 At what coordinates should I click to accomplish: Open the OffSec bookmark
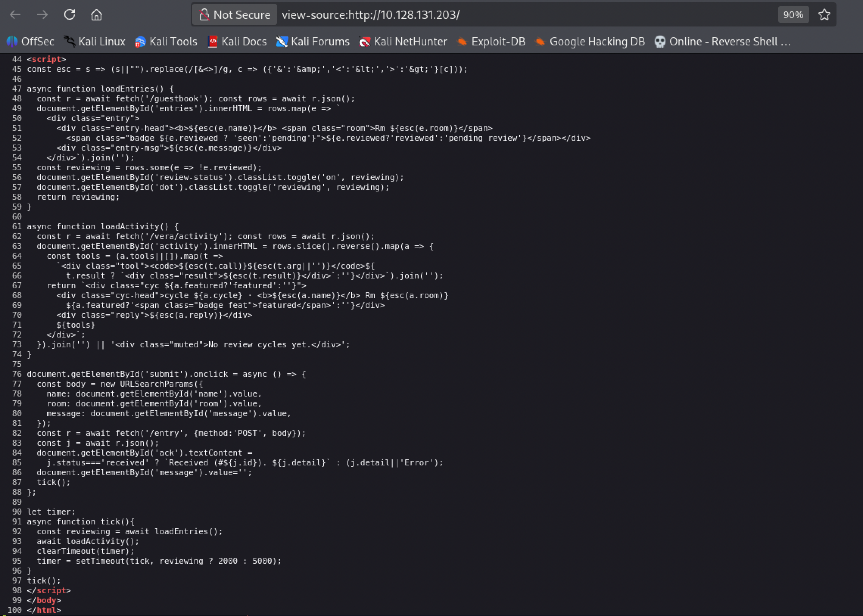coord(30,41)
